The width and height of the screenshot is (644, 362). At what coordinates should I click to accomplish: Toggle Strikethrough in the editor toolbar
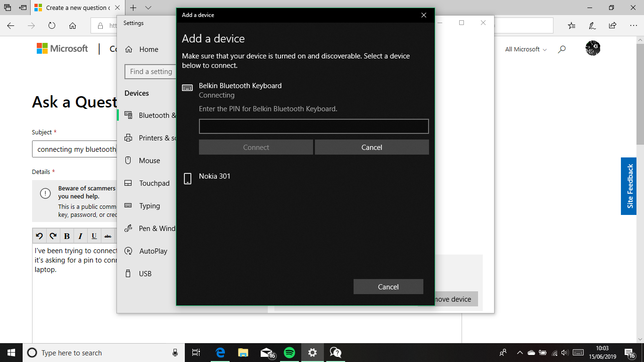click(x=108, y=236)
